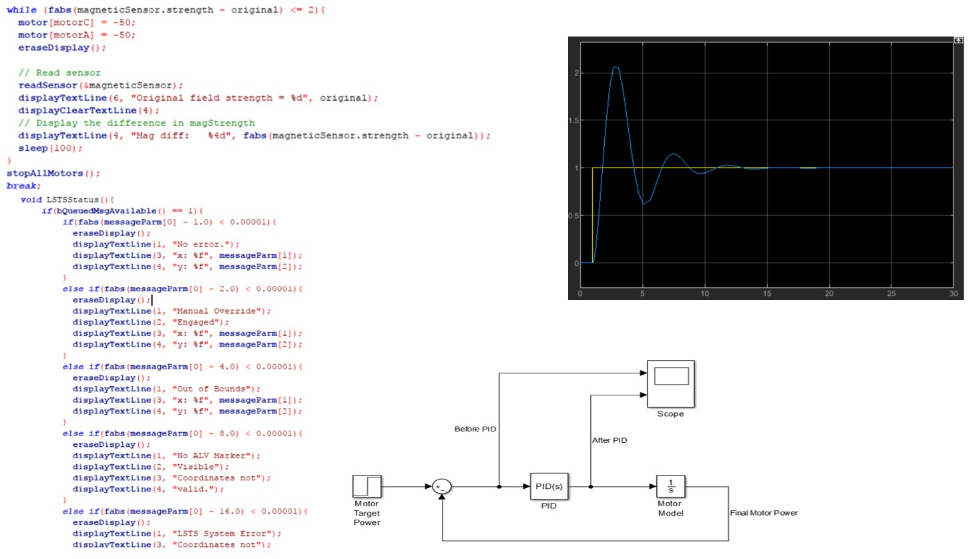Screen dimensions: 980x559
Task: Select the PID(s) controller block
Action: (x=549, y=486)
